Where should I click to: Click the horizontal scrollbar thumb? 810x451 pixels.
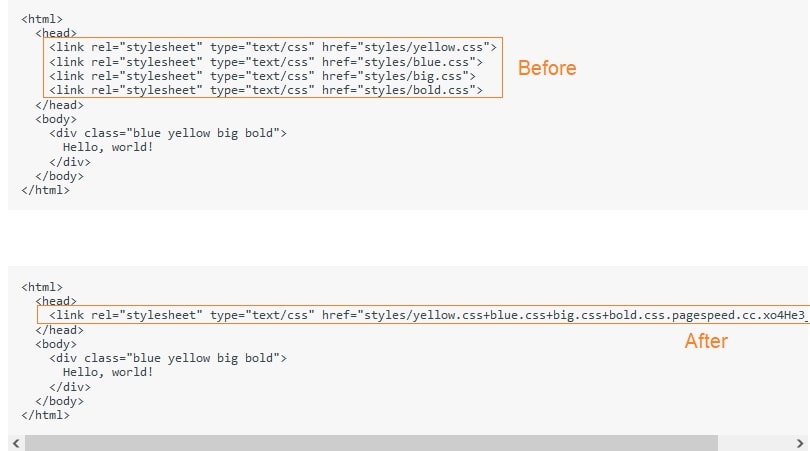[x=370, y=442]
